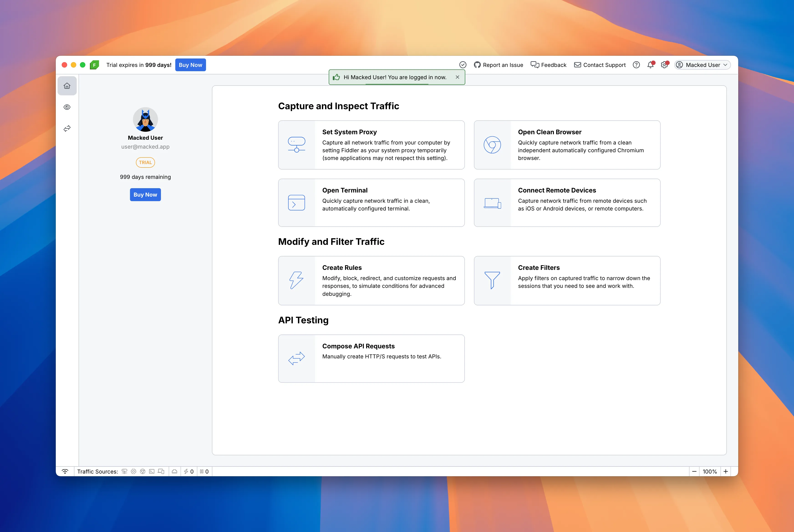Open the Traffic inspection view from sidebar

(67, 107)
